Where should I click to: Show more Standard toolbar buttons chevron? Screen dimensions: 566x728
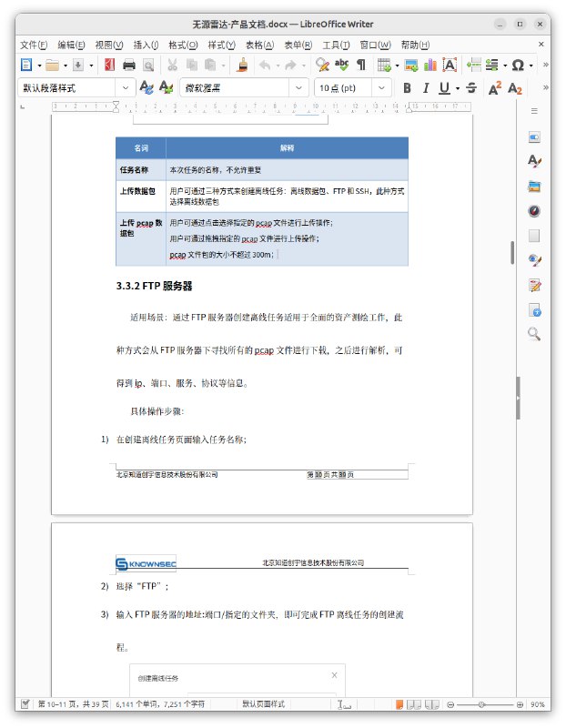546,65
